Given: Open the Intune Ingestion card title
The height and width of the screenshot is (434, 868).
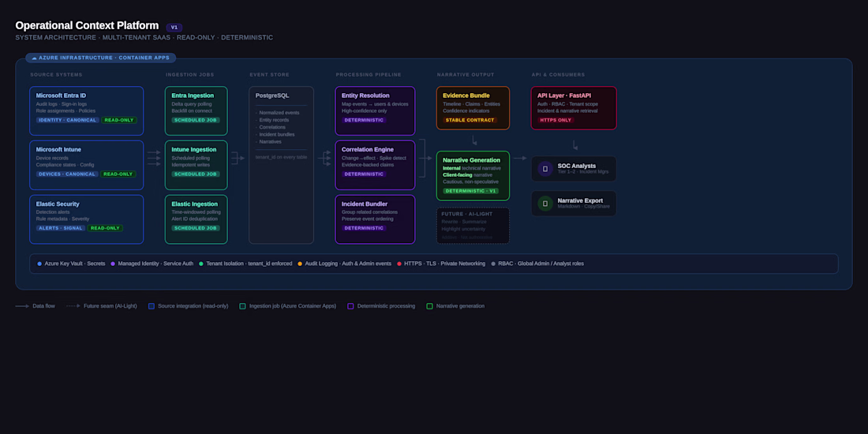Looking at the screenshot, I should tap(194, 149).
